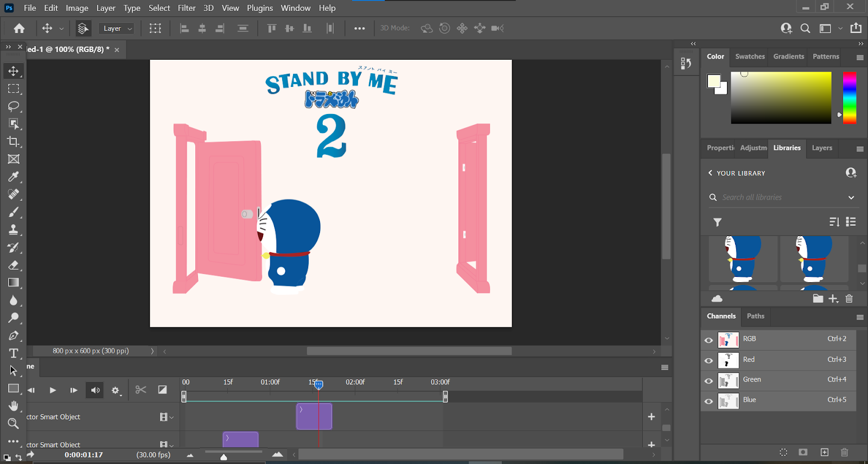868x464 pixels.
Task: Select the Move tool
Action: click(14, 71)
